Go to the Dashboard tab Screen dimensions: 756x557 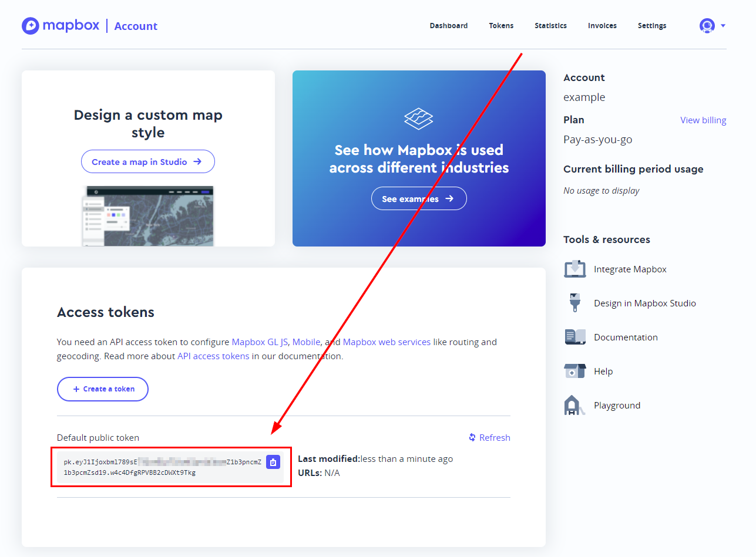(x=449, y=26)
